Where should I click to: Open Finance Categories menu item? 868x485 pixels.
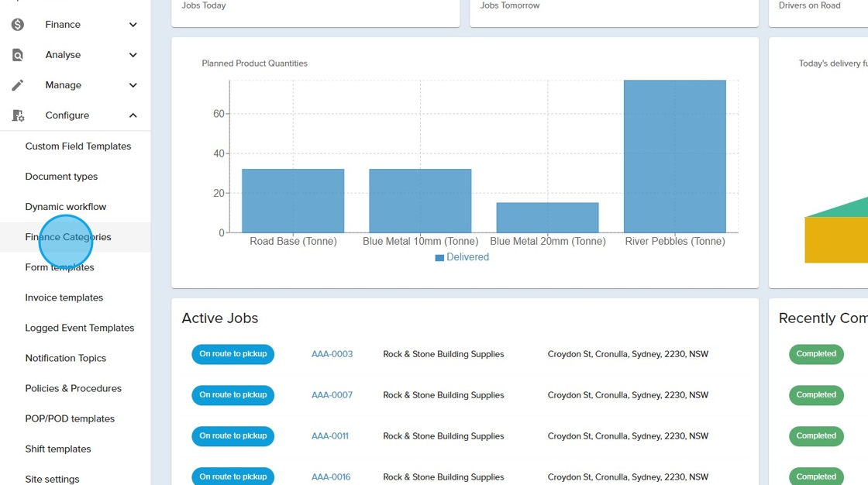point(68,237)
